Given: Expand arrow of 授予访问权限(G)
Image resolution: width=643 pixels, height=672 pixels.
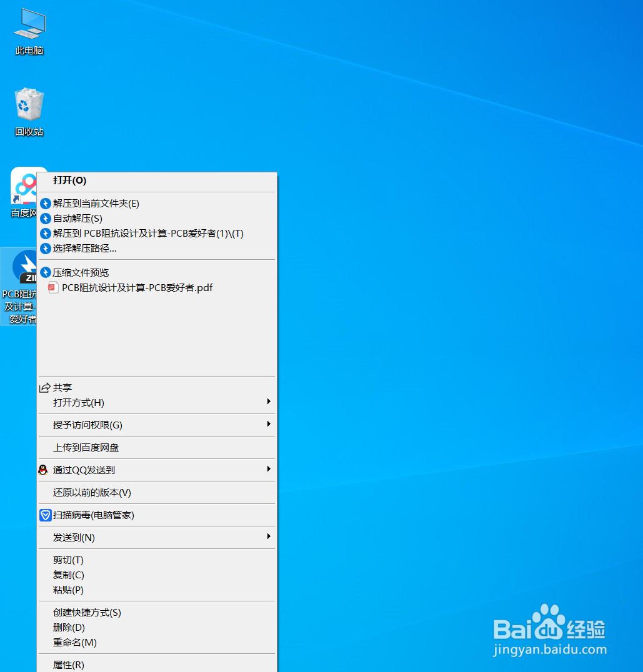Looking at the screenshot, I should click(x=269, y=424).
